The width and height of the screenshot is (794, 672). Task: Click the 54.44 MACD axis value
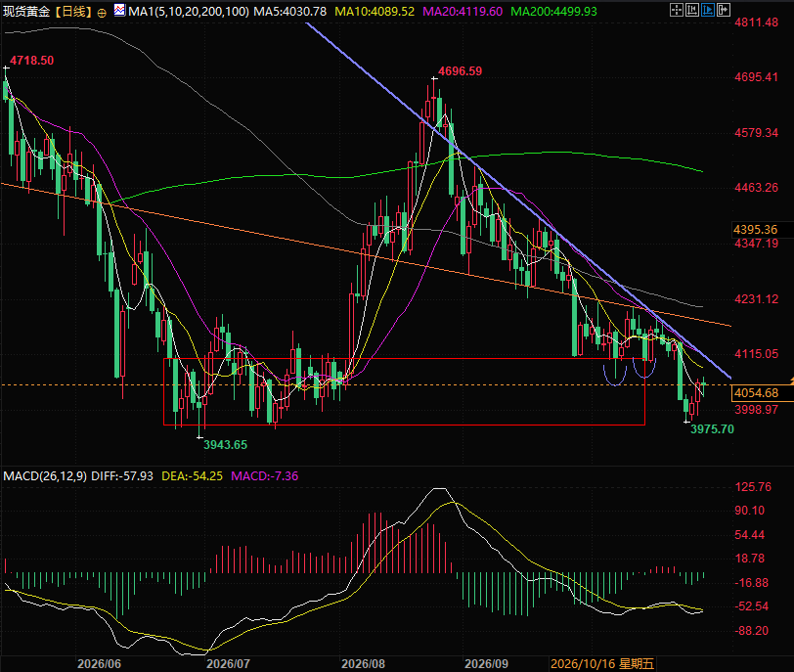point(750,535)
